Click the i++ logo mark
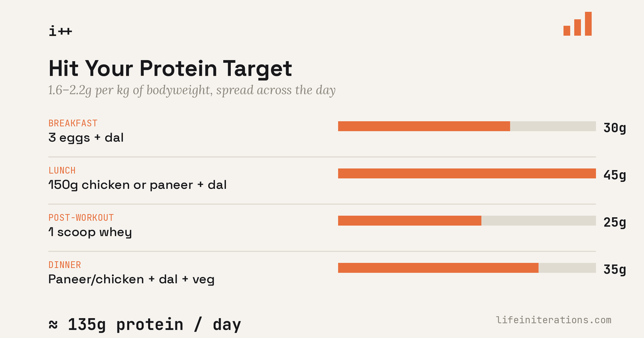644x338 pixels. tap(60, 31)
